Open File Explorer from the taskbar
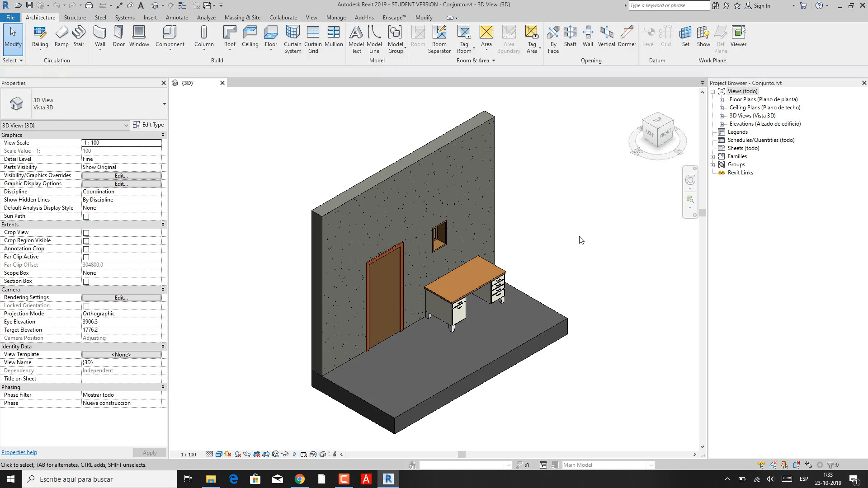This screenshot has height=488, width=868. pos(211,479)
